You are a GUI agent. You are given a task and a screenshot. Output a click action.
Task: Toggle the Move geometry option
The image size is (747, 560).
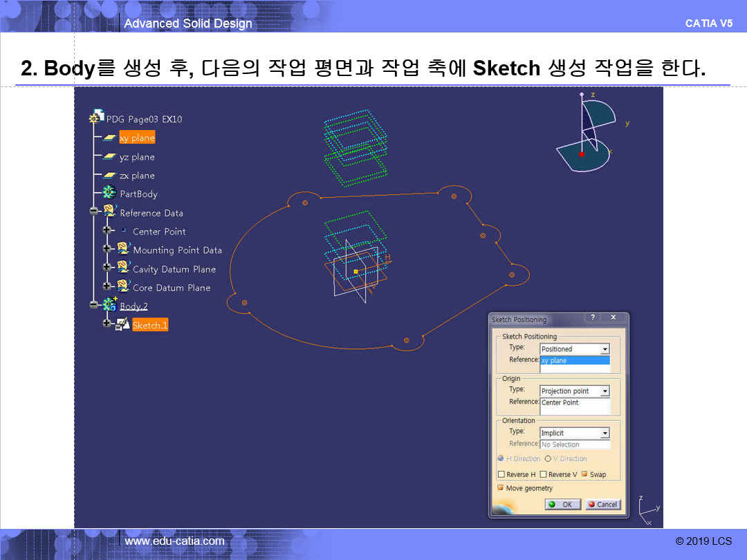point(501,488)
